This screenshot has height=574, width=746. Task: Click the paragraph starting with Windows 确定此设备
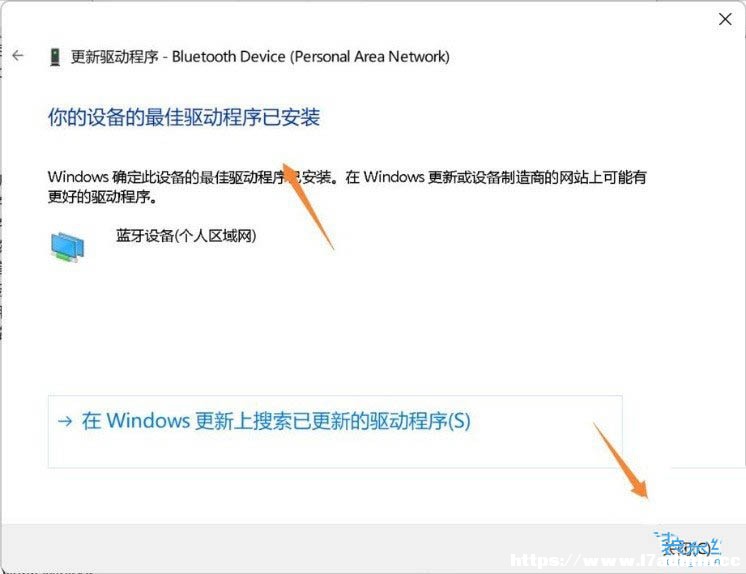click(x=347, y=187)
